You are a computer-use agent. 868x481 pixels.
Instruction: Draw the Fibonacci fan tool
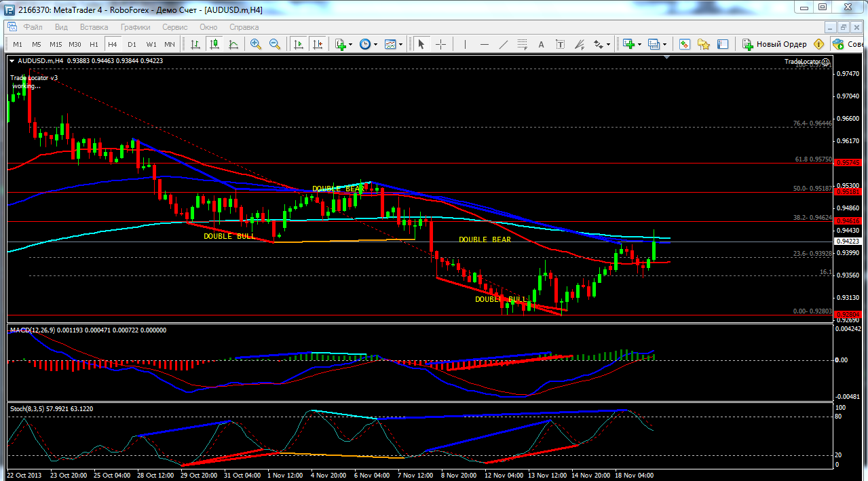[579, 44]
